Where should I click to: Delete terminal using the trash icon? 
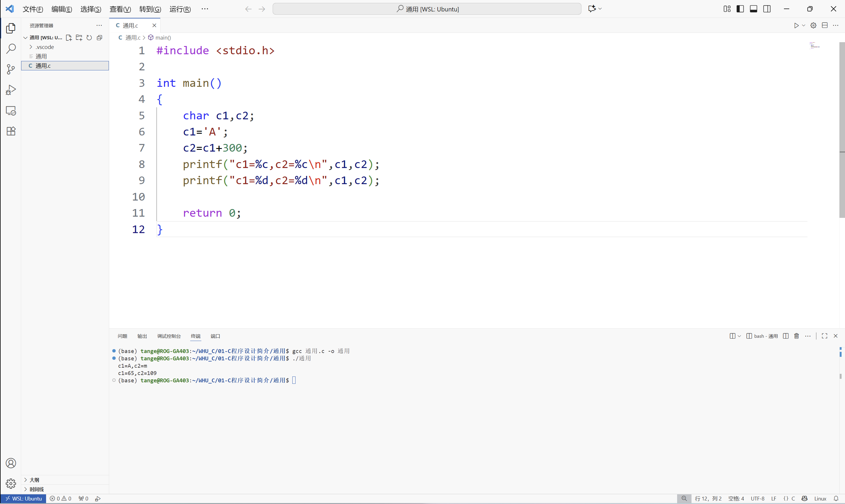point(796,336)
